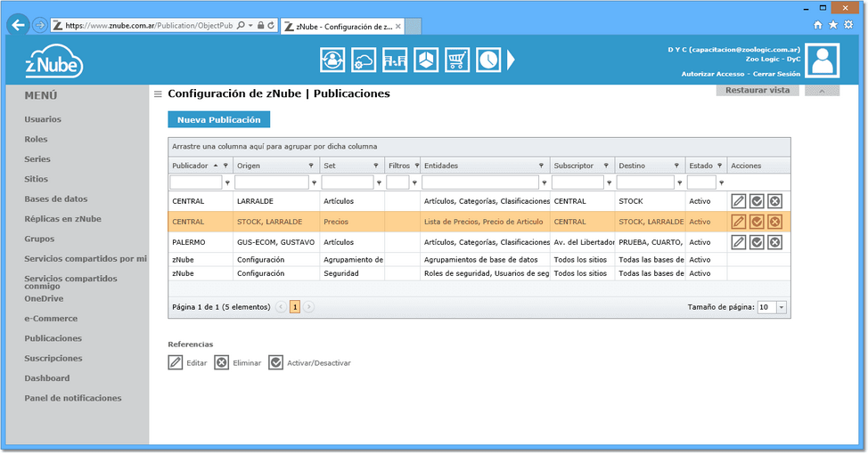The height and width of the screenshot is (454, 868).
Task: Click the Activar/Desactivar reference icon
Action: [275, 363]
